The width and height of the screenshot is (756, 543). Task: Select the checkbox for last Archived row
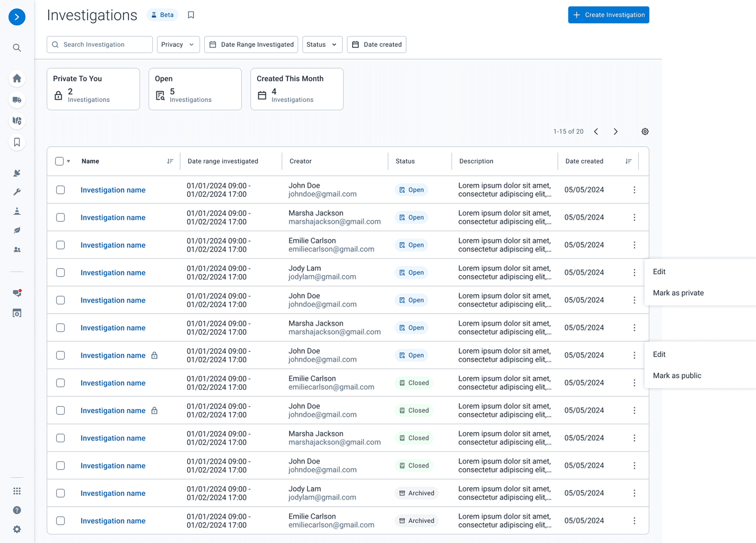[60, 521]
